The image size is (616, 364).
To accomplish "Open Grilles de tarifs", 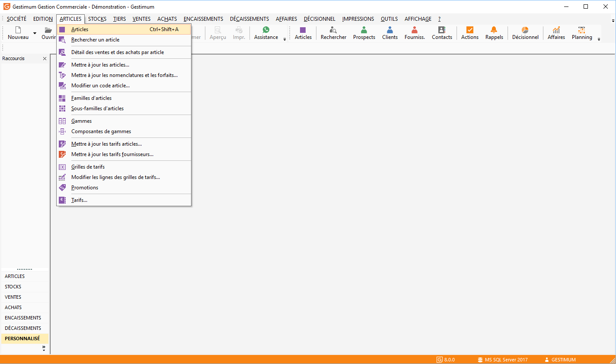I will 124,167.
